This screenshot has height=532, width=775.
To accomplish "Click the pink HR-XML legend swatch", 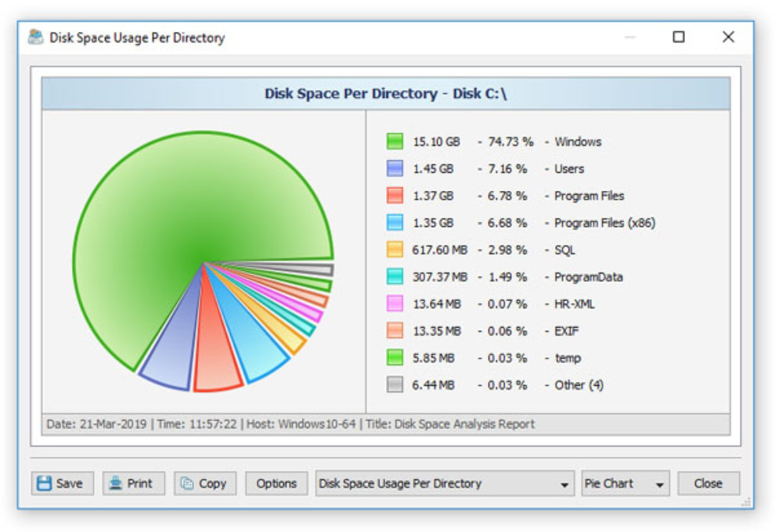I will click(x=394, y=304).
